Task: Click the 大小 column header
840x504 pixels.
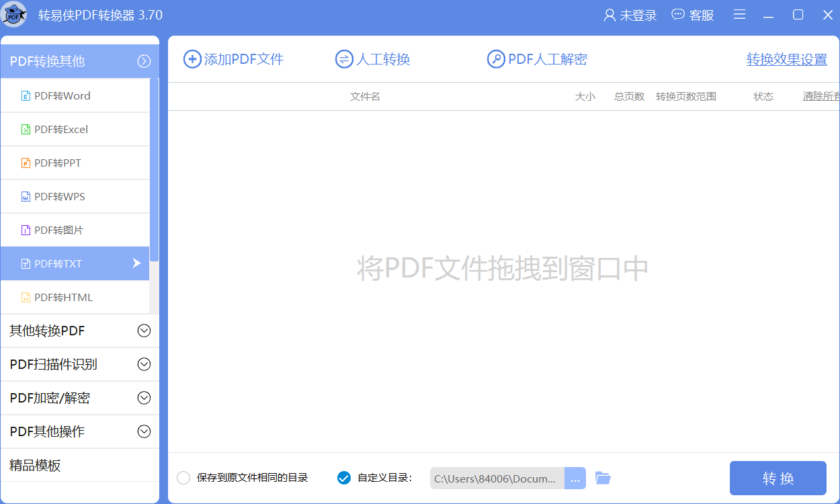Action: click(585, 96)
